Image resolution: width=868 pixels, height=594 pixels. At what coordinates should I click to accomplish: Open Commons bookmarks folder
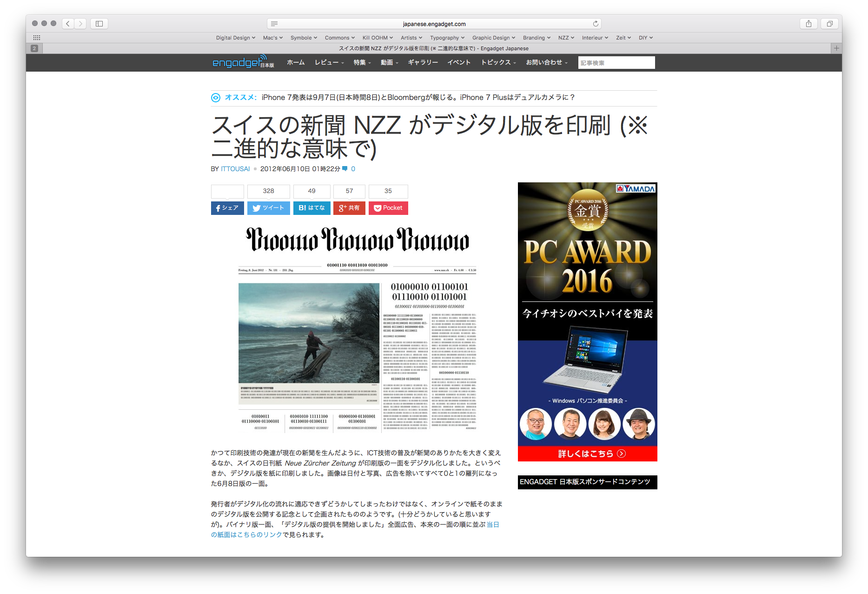coord(340,38)
